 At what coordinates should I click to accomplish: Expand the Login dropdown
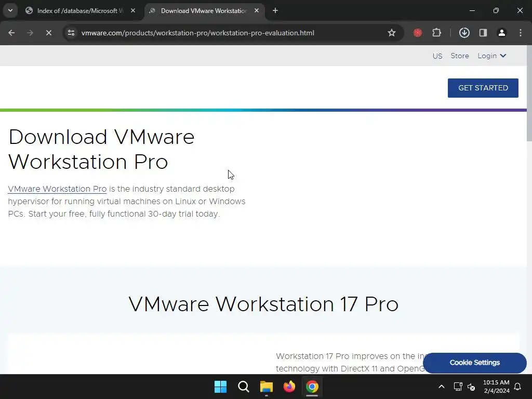(492, 56)
